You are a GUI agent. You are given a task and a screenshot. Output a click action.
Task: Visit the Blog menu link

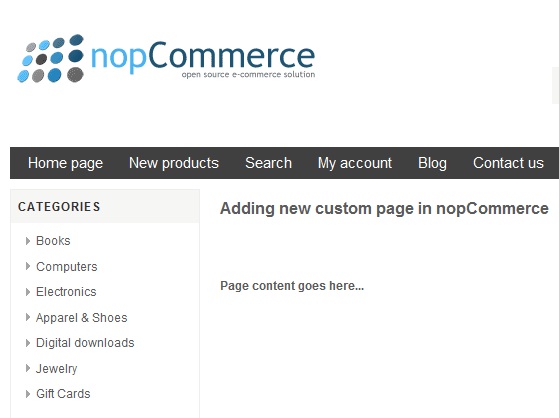click(432, 163)
